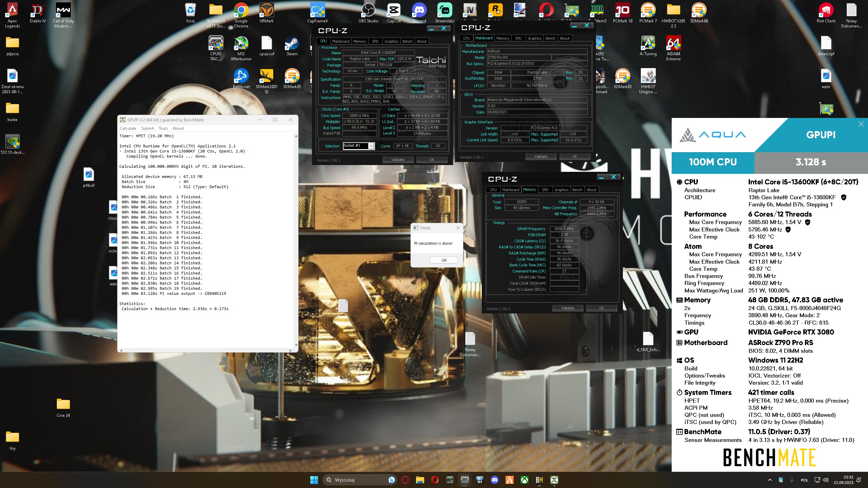Close the Finish dialog with X
The height and width of the screenshot is (488, 868).
point(458,228)
